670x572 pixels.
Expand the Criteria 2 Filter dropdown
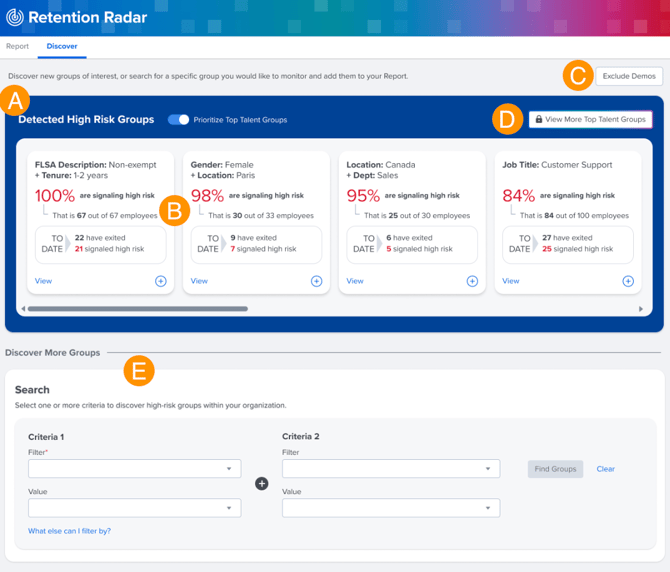(x=390, y=469)
